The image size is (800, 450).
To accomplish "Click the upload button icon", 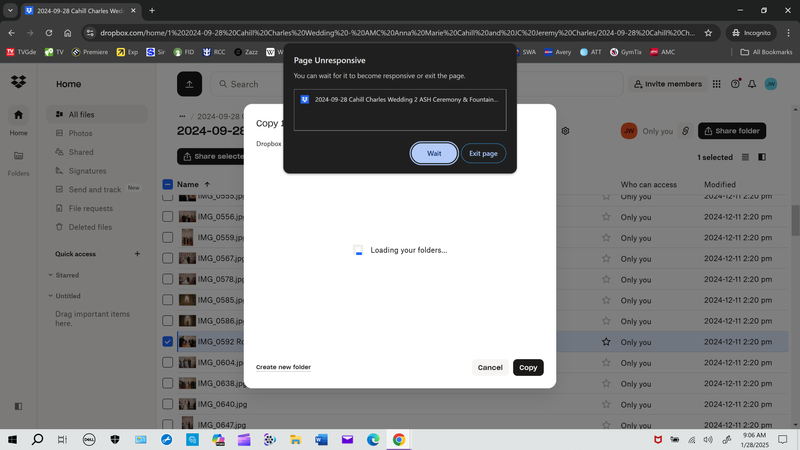I will [189, 84].
